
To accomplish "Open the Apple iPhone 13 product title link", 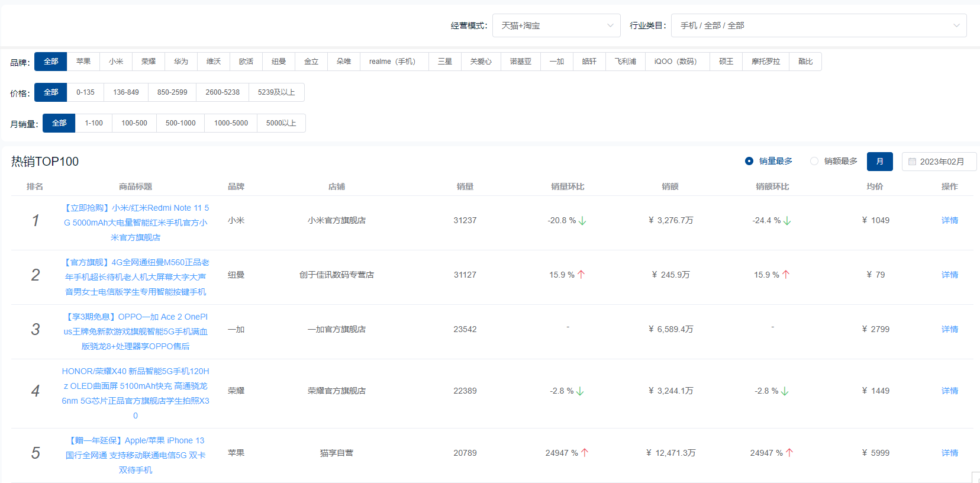I will click(136, 455).
